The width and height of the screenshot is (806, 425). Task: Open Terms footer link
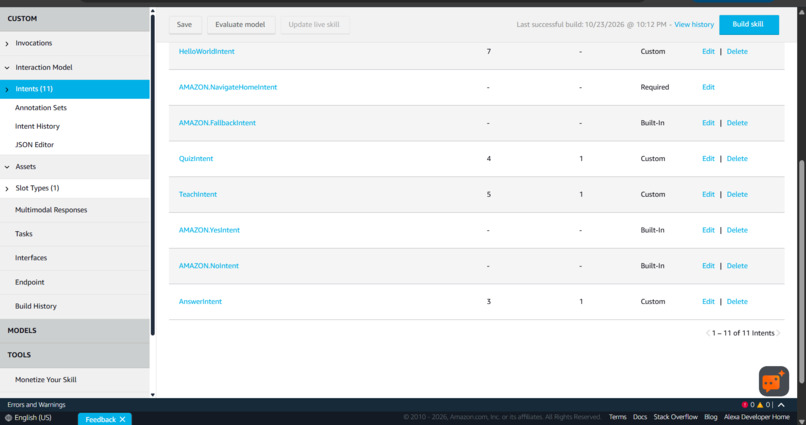pyautogui.click(x=617, y=417)
